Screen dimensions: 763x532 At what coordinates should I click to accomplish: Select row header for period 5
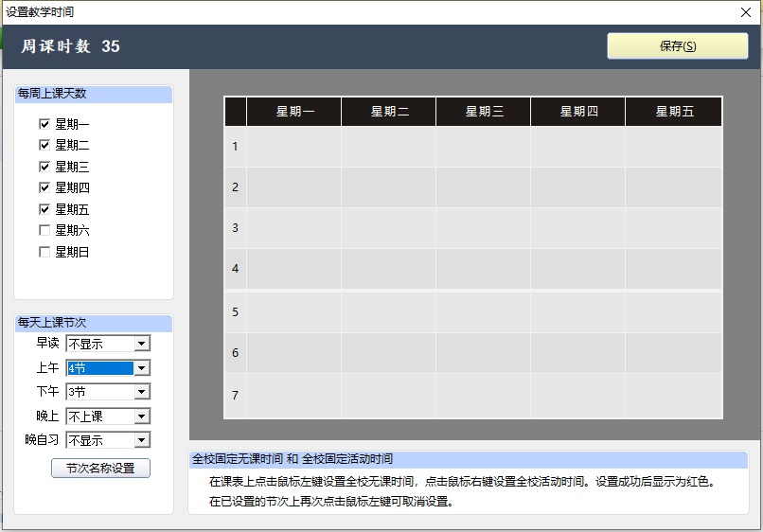click(236, 311)
